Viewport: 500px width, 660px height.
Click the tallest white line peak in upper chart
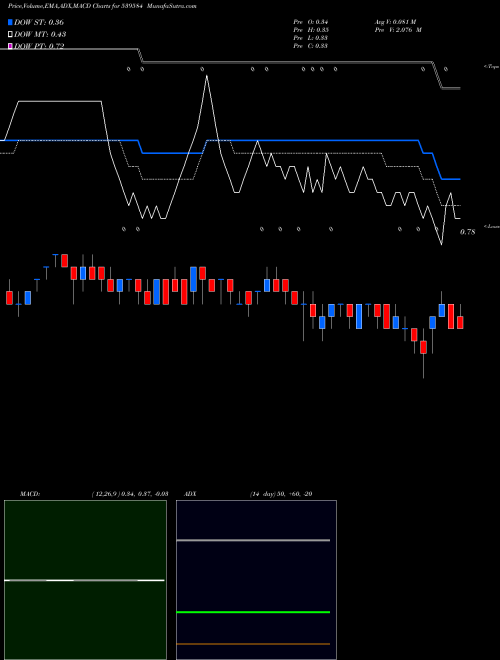pos(206,77)
